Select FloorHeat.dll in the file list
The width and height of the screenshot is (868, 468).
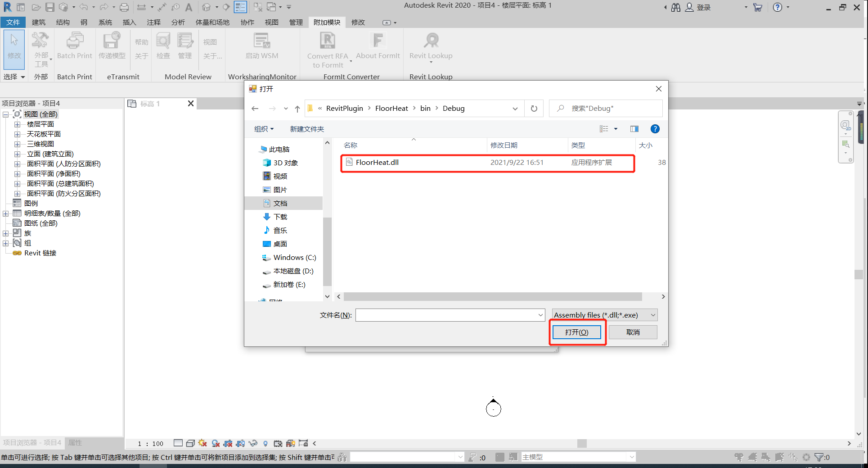pos(376,162)
